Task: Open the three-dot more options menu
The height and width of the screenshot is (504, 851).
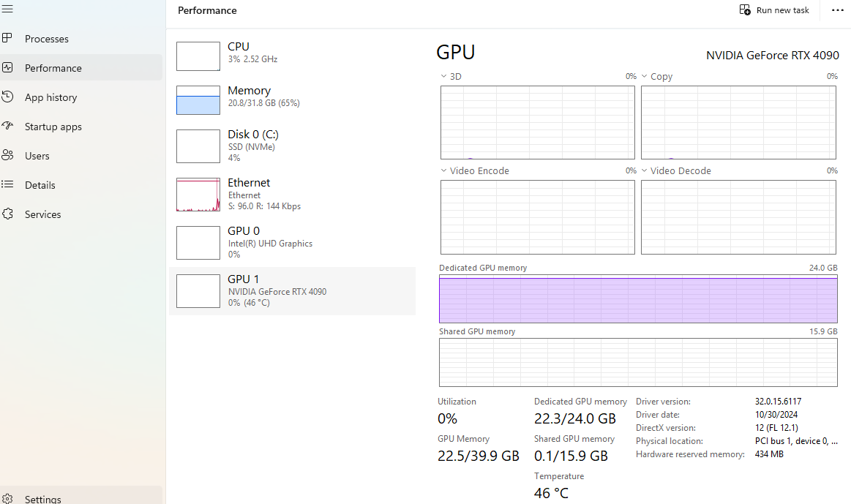Action: 837,10
